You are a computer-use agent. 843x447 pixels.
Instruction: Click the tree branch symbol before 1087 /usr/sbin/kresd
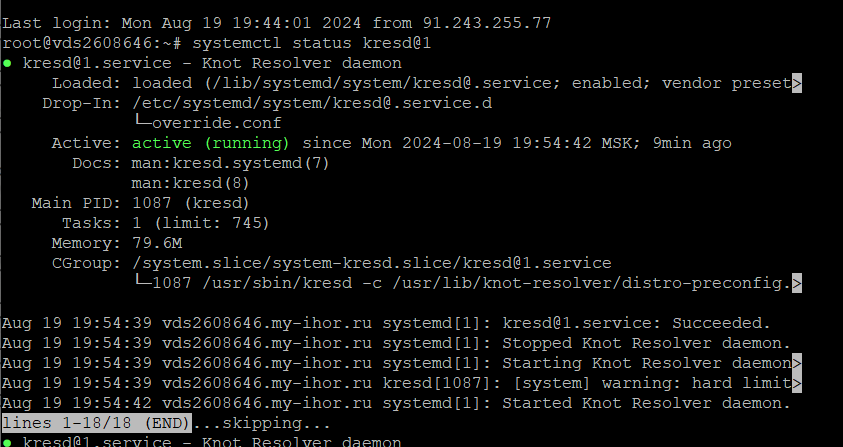(142, 282)
